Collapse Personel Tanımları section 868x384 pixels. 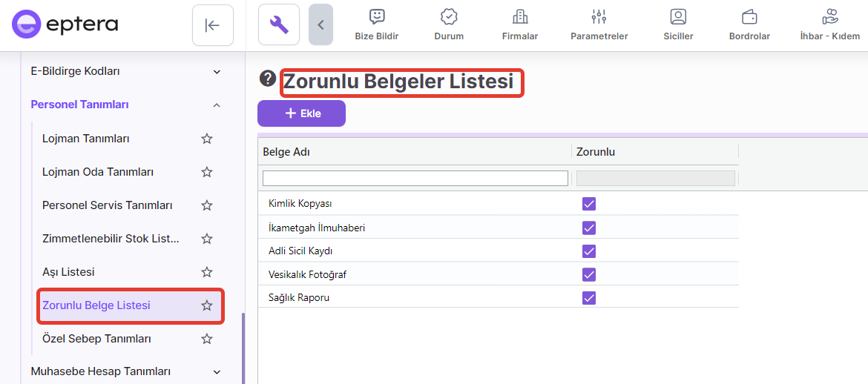(217, 105)
